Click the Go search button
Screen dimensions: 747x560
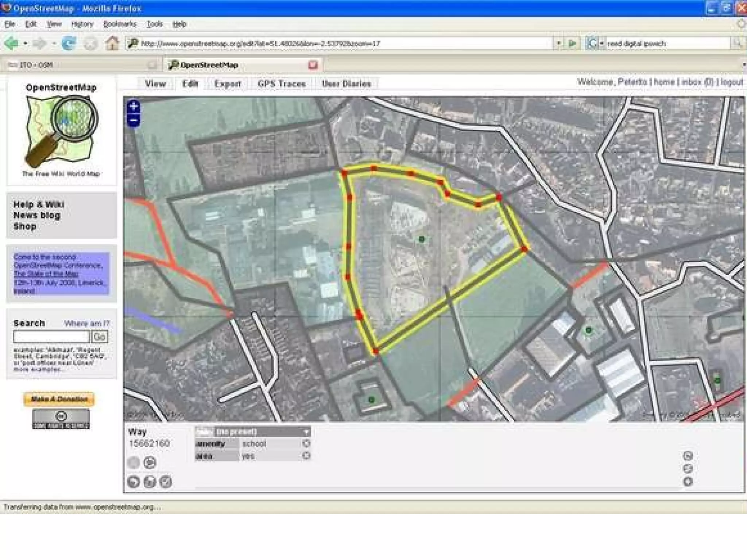click(x=100, y=337)
